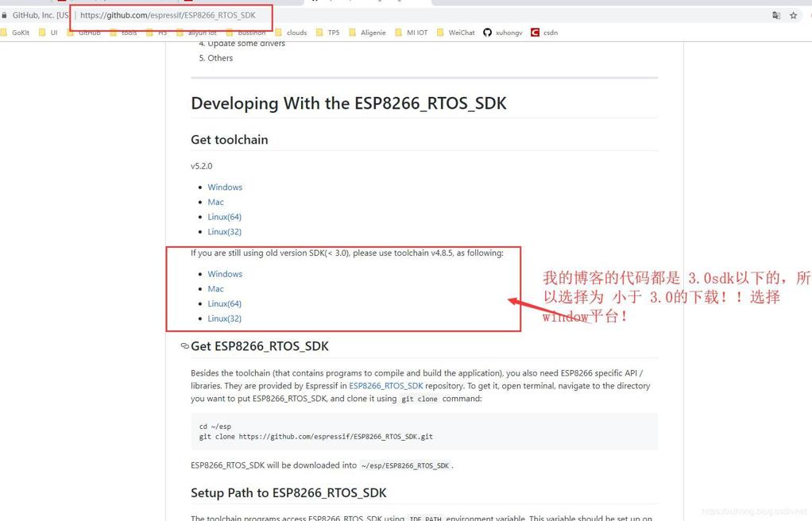The image size is (812, 521).
Task: Open the clouds bookmark folder
Action: tap(291, 33)
